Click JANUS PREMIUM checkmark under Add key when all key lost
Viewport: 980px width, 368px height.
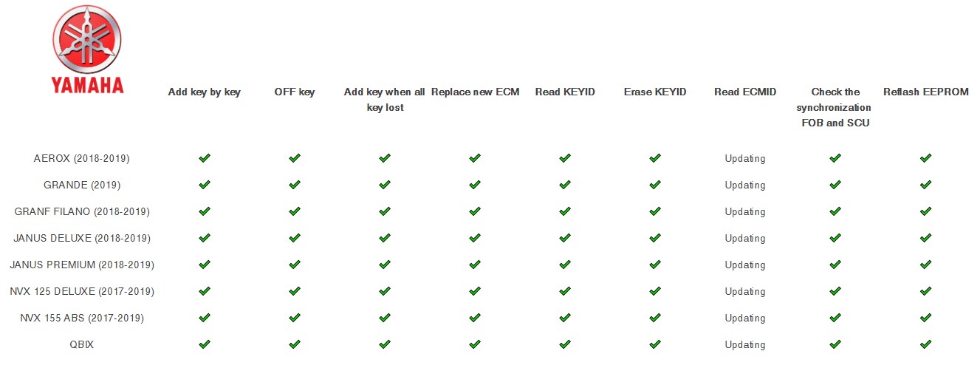[x=385, y=265]
